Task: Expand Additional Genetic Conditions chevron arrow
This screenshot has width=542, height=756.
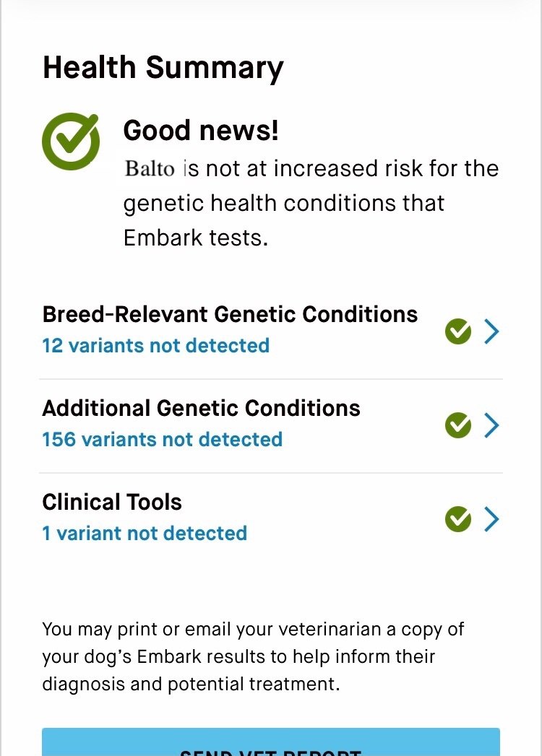Action: (492, 425)
